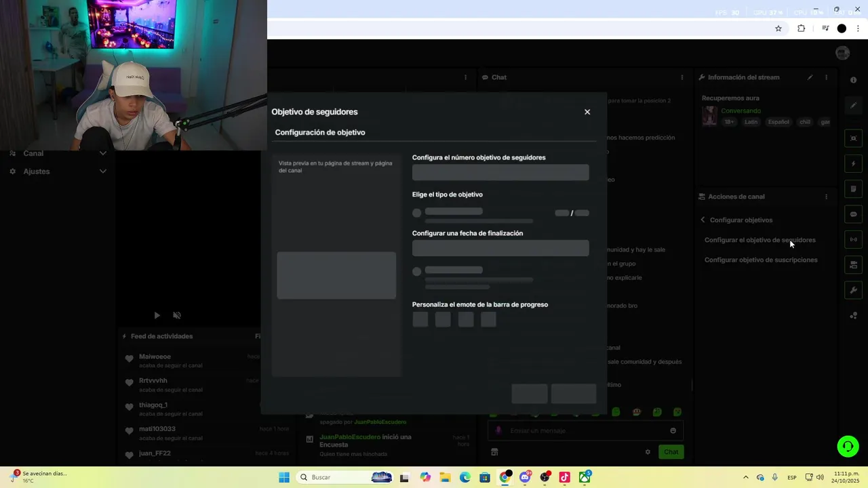Click the screenshot frame icon in sidebar
The image size is (868, 488).
pyautogui.click(x=853, y=138)
